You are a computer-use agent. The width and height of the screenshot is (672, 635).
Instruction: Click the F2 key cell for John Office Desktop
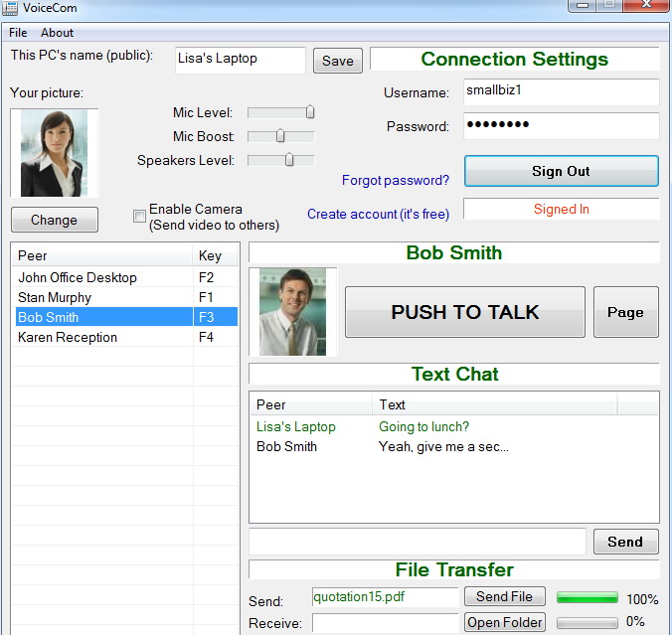tap(215, 277)
